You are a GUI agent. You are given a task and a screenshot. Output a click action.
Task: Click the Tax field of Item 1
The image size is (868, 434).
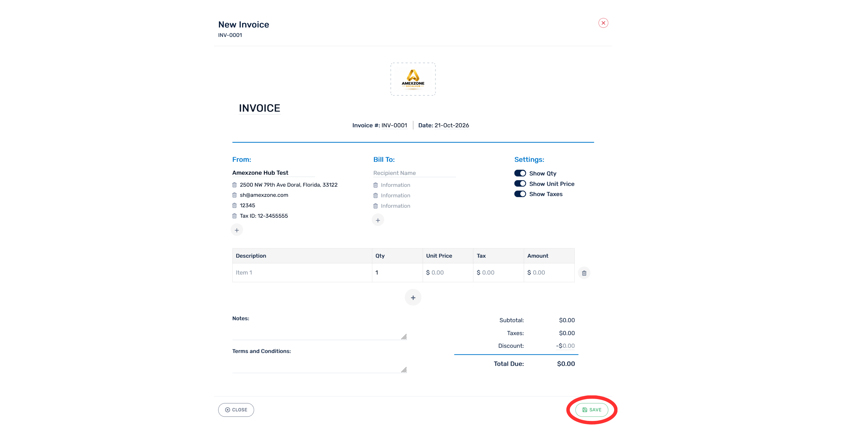tap(498, 273)
